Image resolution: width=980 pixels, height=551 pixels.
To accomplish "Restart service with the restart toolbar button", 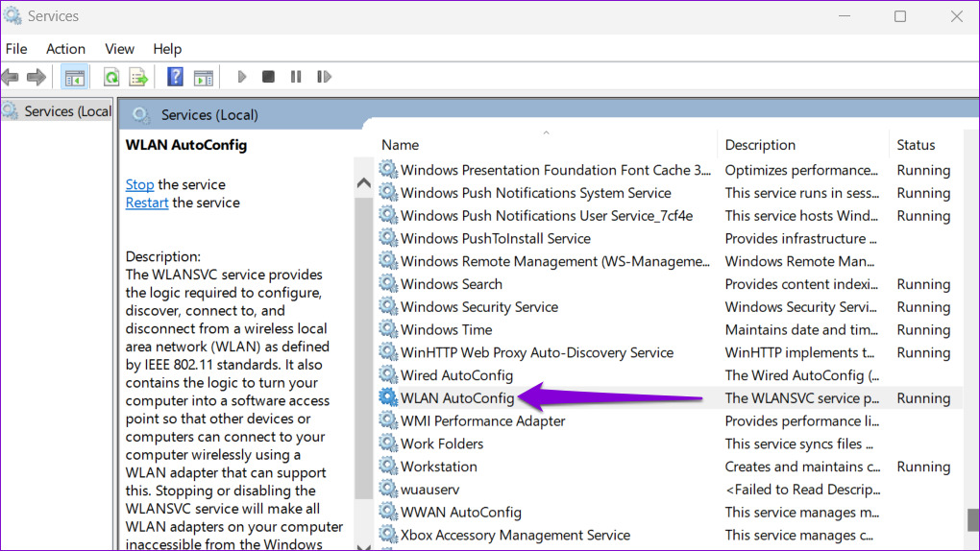I will click(x=324, y=77).
